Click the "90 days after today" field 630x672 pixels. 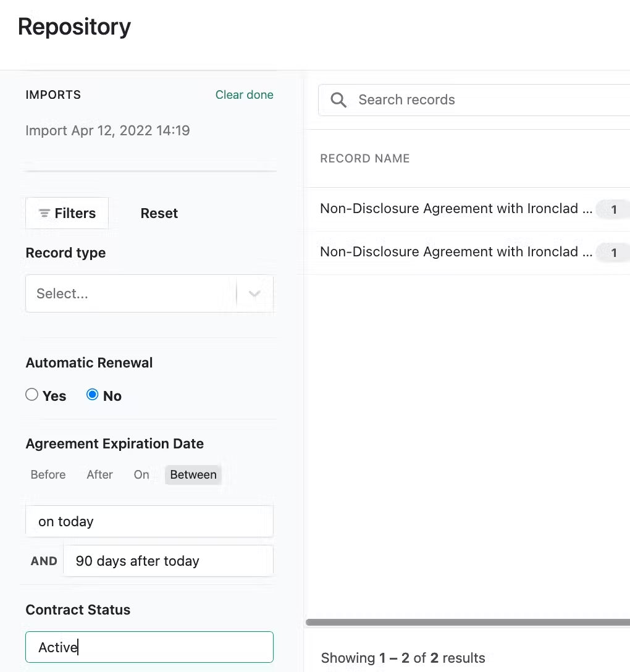point(167,560)
